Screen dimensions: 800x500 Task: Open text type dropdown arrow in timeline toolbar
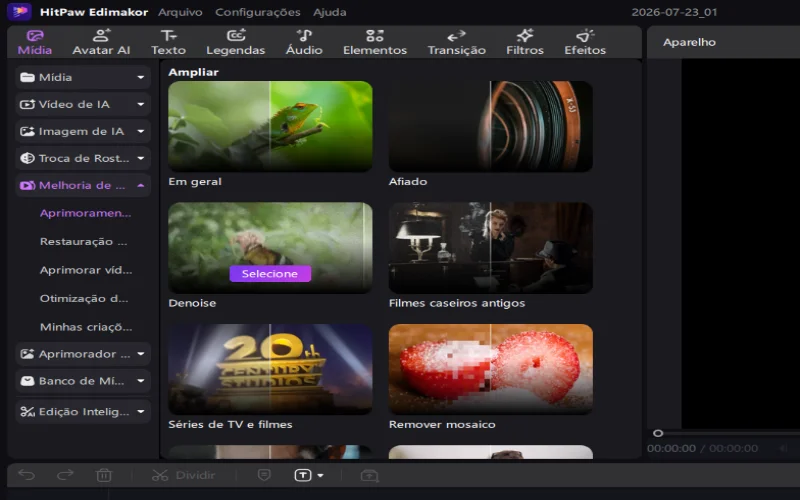(320, 476)
